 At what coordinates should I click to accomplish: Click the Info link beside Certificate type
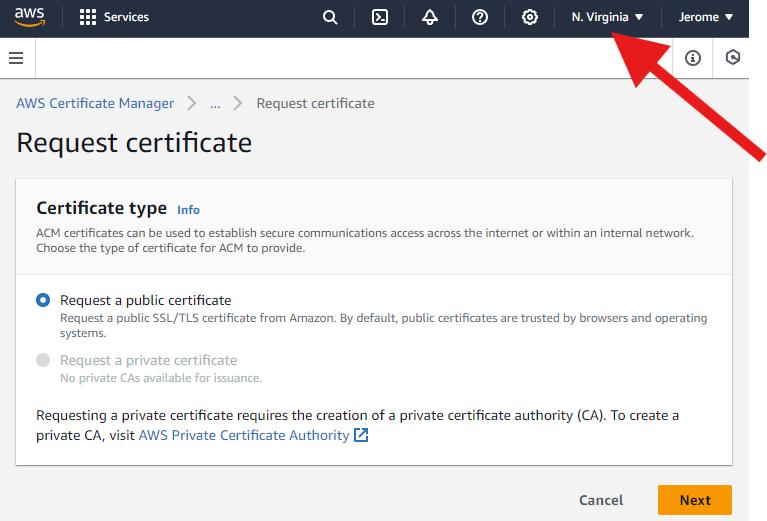[188, 210]
